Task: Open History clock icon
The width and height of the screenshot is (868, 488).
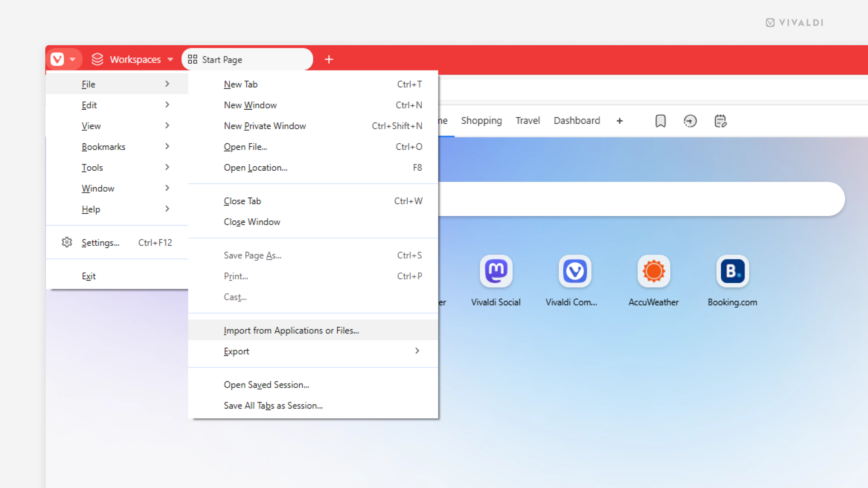Action: point(690,121)
